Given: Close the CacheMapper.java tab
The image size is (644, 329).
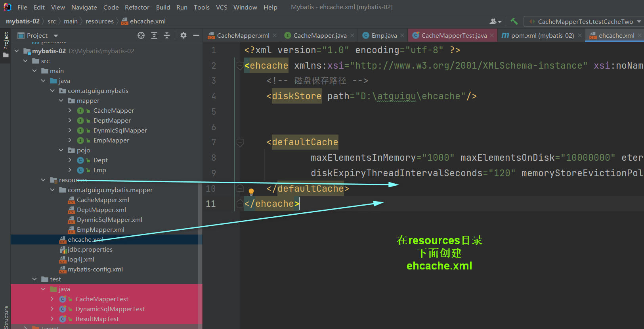Looking at the screenshot, I should pyautogui.click(x=352, y=35).
